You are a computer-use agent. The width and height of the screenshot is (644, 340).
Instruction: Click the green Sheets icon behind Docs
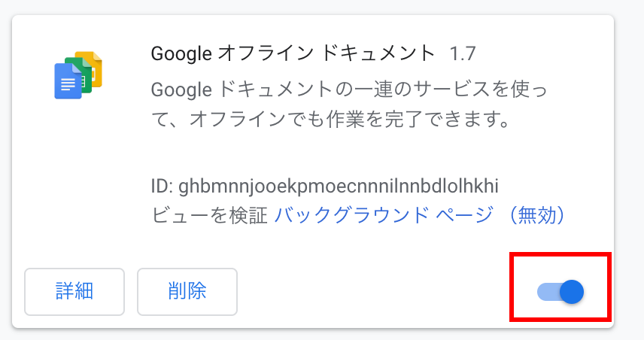tap(80, 72)
